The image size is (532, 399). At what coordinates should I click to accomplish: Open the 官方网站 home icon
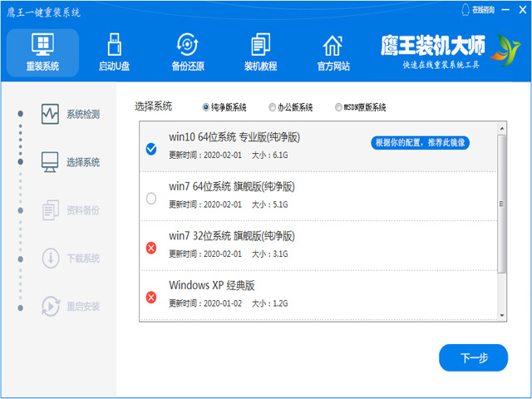tap(332, 45)
